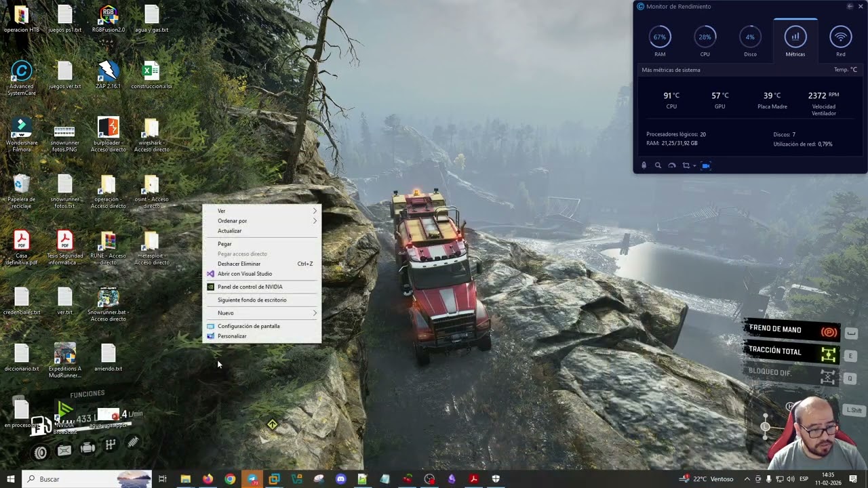Viewport: 868px width, 488px height.
Task: Click rocket boost icon in Monitor de Rendimiento
Action: click(644, 165)
